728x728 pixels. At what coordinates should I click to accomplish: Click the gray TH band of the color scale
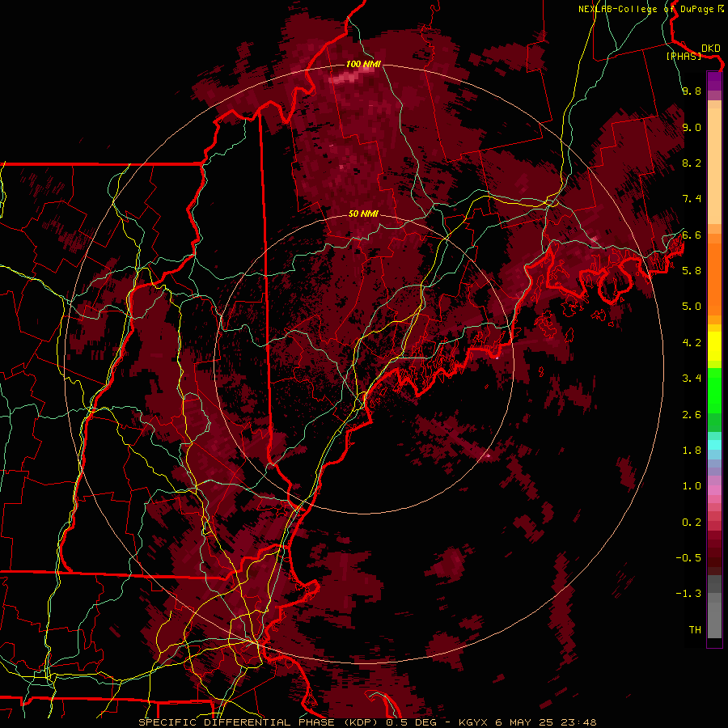tap(714, 620)
